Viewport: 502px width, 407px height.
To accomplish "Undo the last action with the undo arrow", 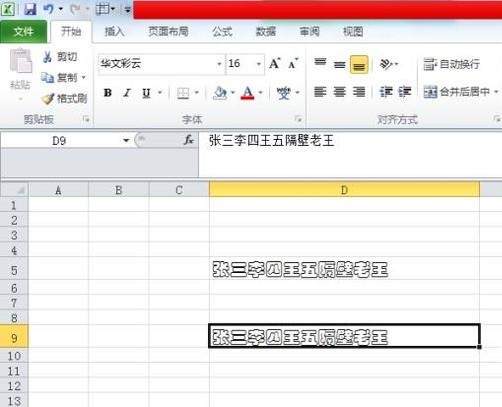I will (x=48, y=9).
